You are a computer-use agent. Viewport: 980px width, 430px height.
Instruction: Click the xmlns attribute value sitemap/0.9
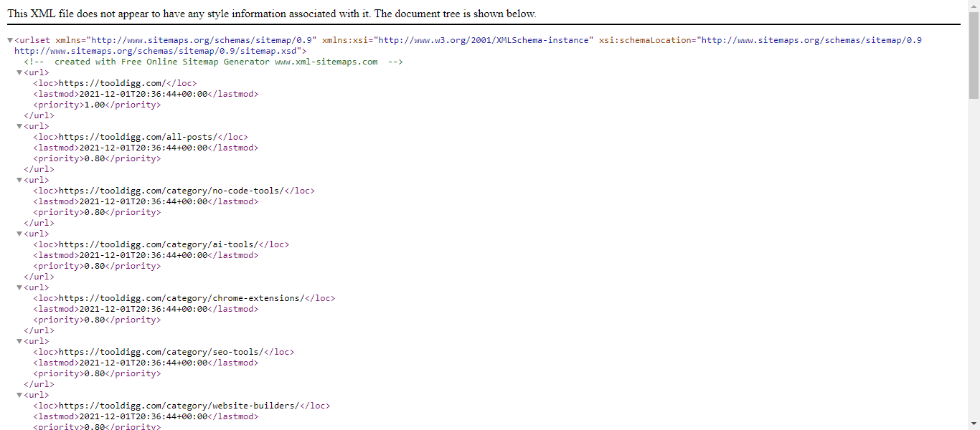(x=202, y=40)
